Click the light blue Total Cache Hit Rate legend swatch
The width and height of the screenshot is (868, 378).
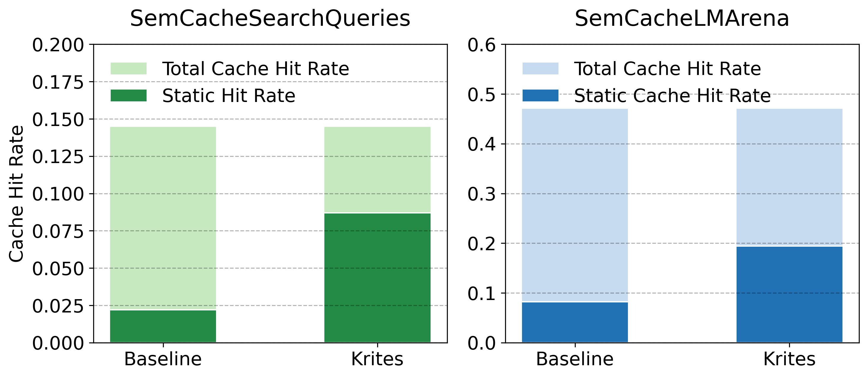pos(540,68)
